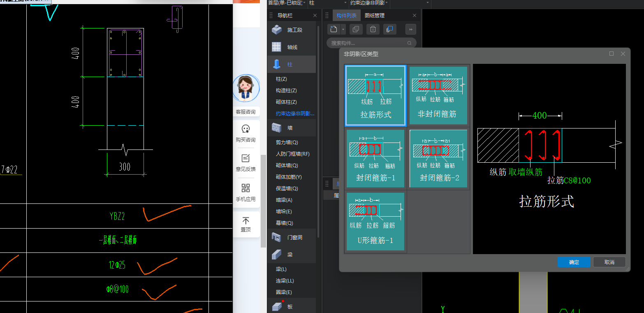Switch to the 图纸管理 tab
The height and width of the screenshot is (313, 644).
pyautogui.click(x=374, y=15)
